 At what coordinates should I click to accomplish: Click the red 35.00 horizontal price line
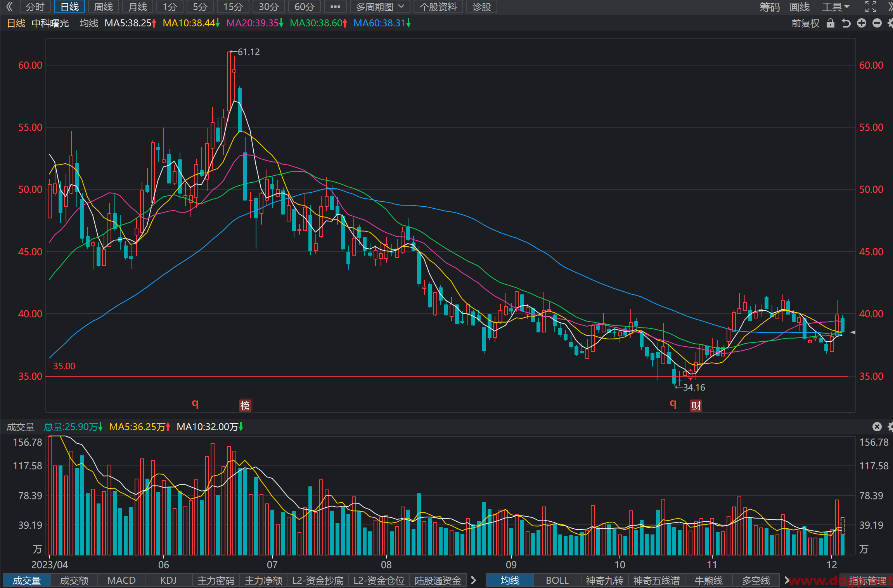click(446, 376)
